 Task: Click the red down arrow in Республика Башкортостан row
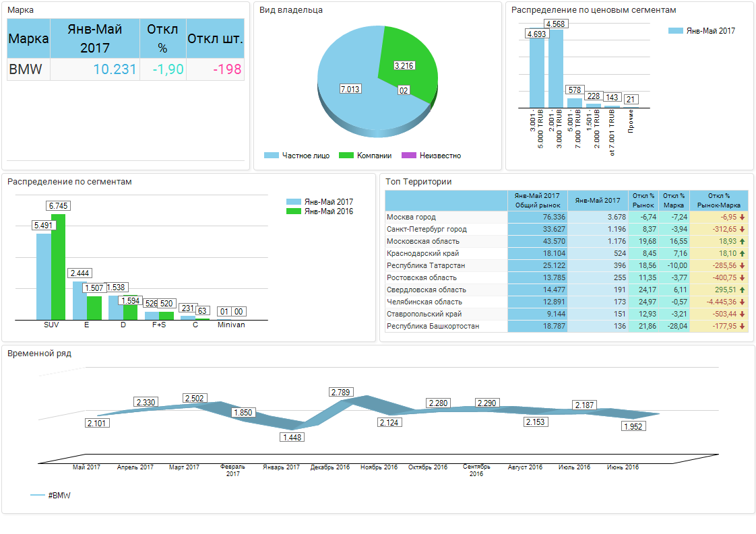pyautogui.click(x=742, y=327)
